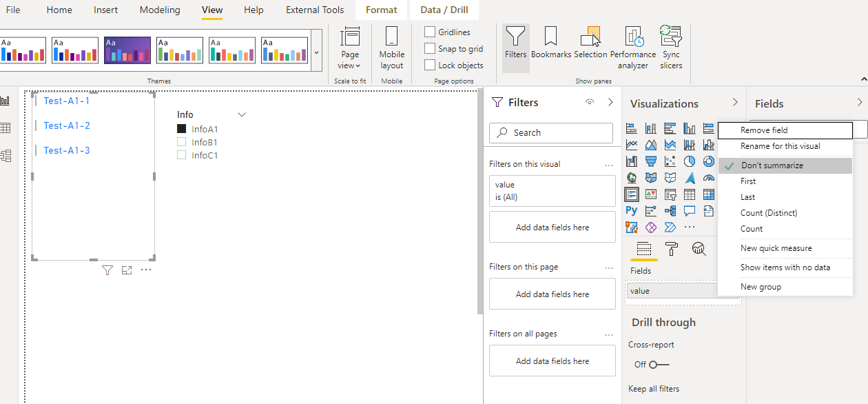868x404 pixels.
Task: Click the Sync slicers button
Action: pyautogui.click(x=671, y=48)
